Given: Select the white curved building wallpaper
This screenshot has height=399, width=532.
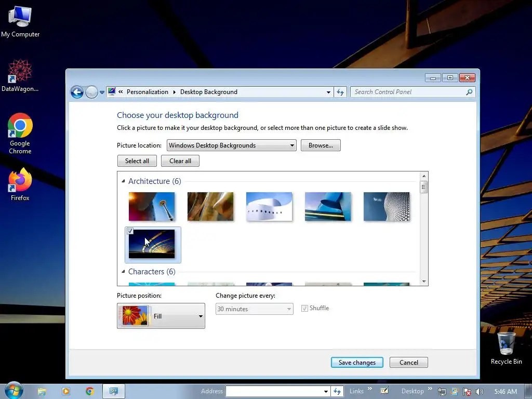Looking at the screenshot, I should (x=269, y=207).
